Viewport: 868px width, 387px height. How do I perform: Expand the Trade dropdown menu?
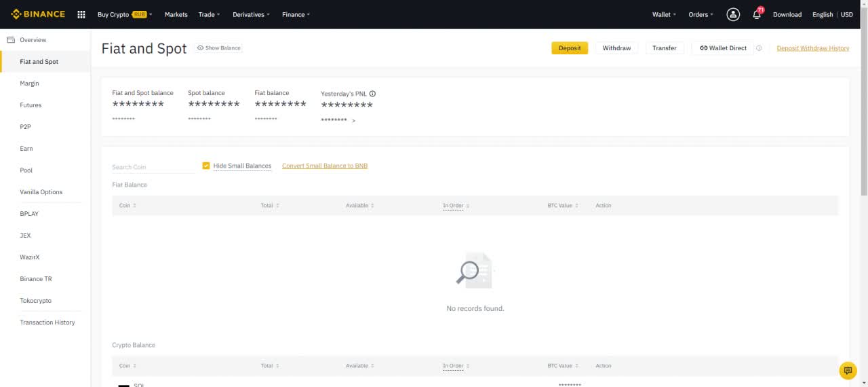click(209, 14)
